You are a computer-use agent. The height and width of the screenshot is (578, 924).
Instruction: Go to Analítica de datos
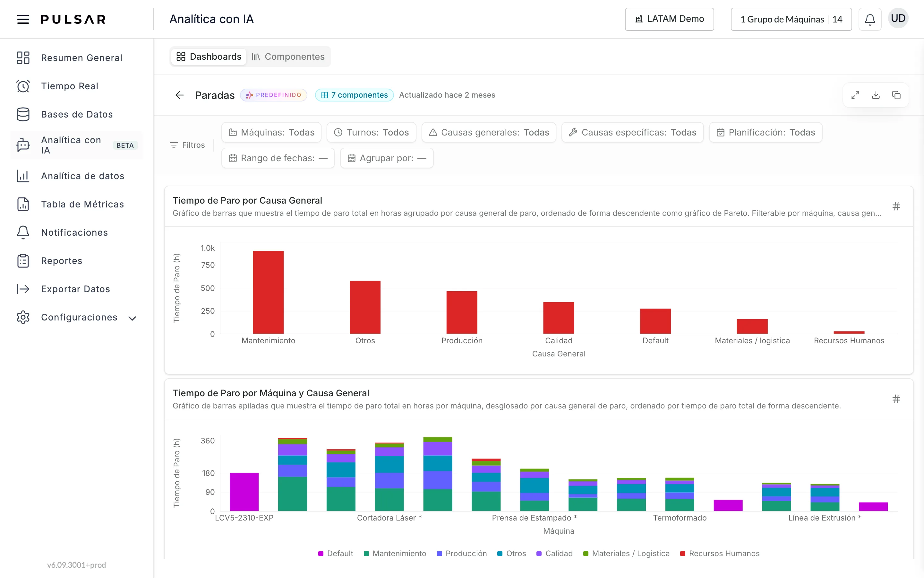pyautogui.click(x=77, y=176)
